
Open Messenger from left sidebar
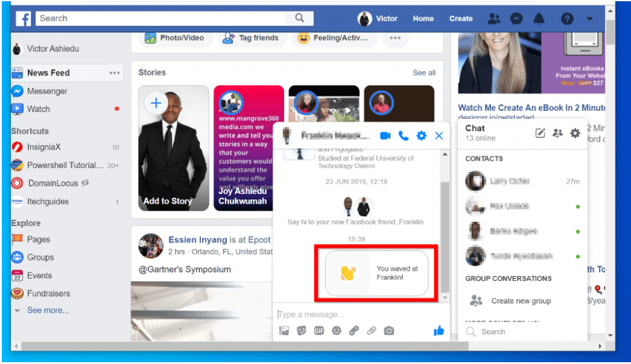pos(47,91)
